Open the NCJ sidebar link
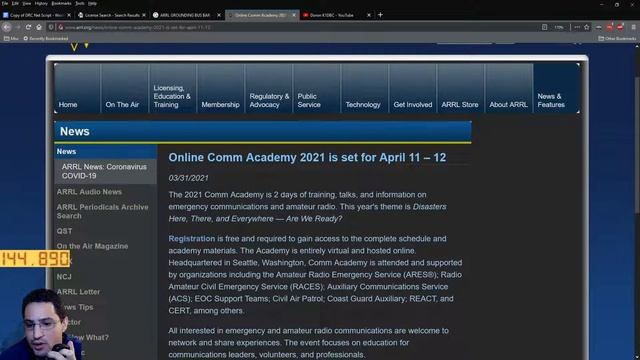Screen dimensions: 640x360 (x=64, y=277)
